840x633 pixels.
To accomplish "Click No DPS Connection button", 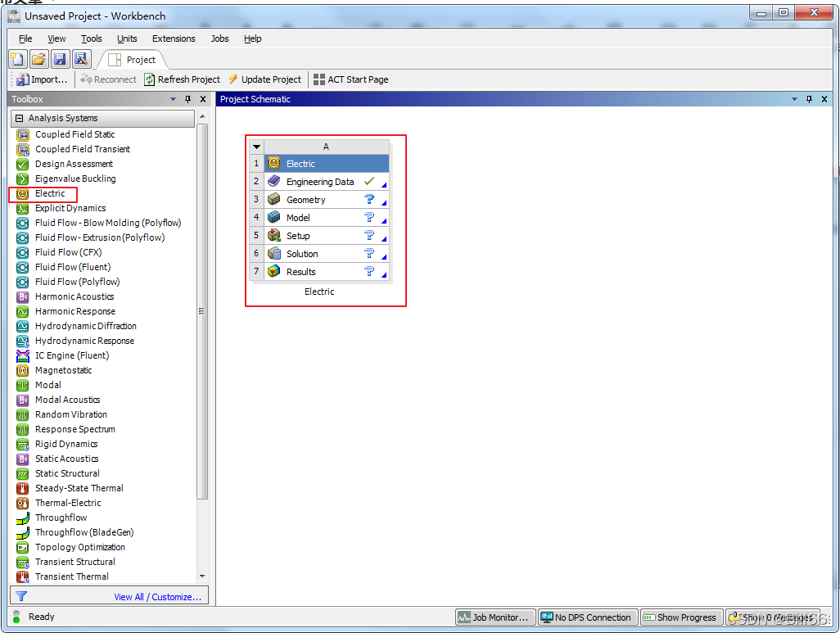I will click(x=588, y=617).
